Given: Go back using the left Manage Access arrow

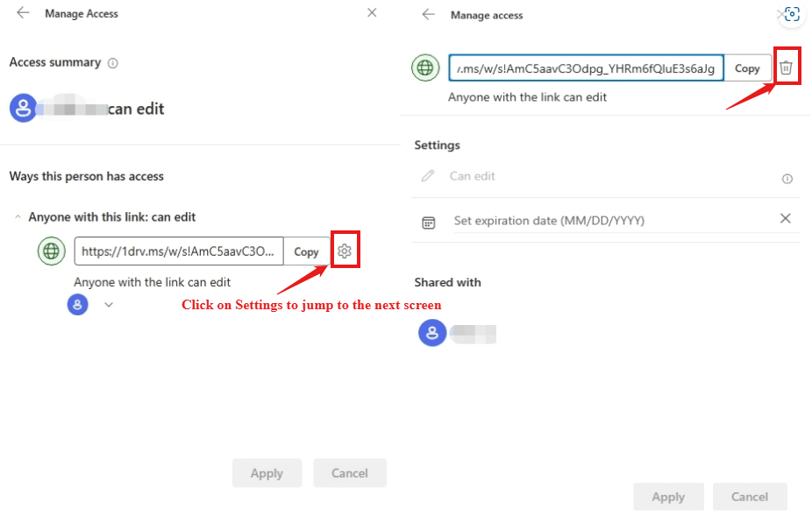Looking at the screenshot, I should click(x=23, y=13).
